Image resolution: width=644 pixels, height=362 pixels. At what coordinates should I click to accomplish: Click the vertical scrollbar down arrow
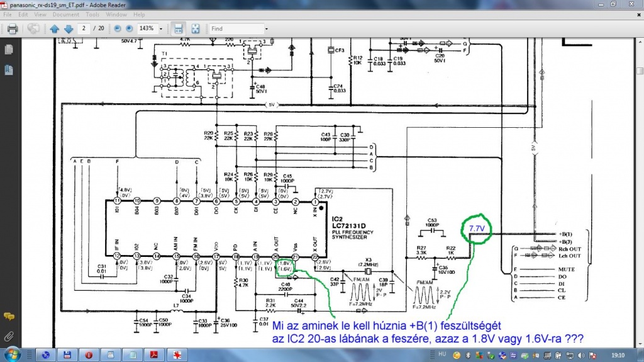(640, 344)
